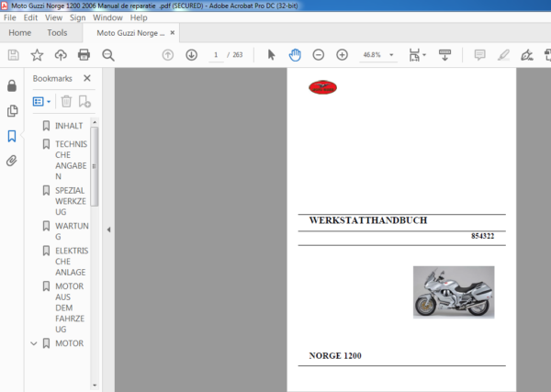
Task: Select the Moto Guzzi Norge document tab
Action: click(130, 33)
